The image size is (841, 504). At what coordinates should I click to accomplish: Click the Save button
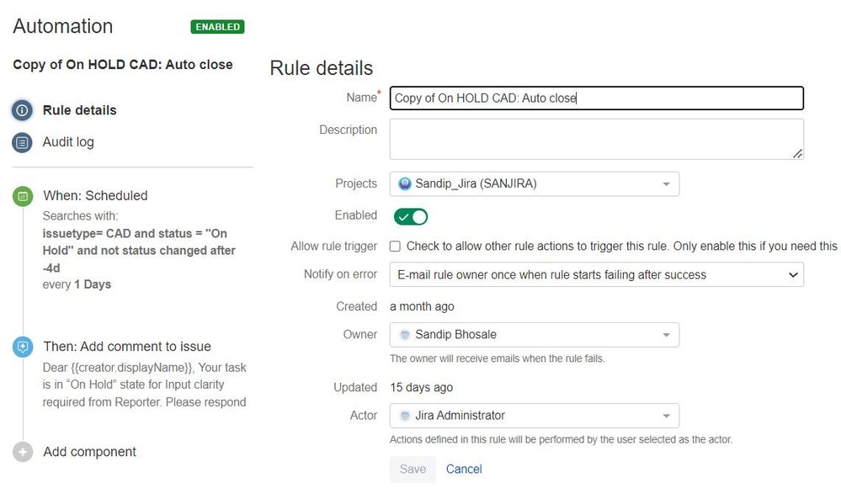pos(413,470)
